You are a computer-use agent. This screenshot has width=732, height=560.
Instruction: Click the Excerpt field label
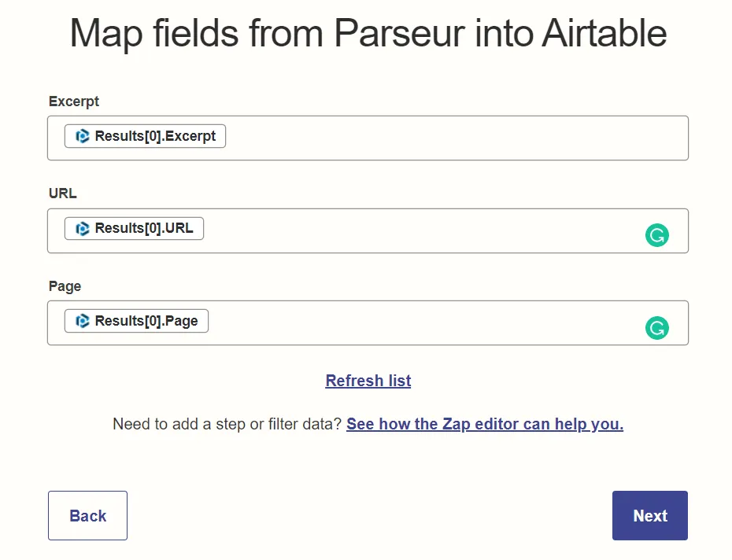tap(73, 101)
